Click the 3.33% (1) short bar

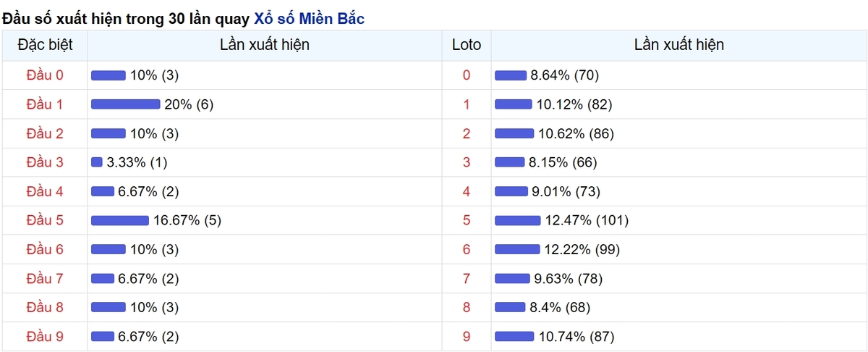click(x=97, y=162)
